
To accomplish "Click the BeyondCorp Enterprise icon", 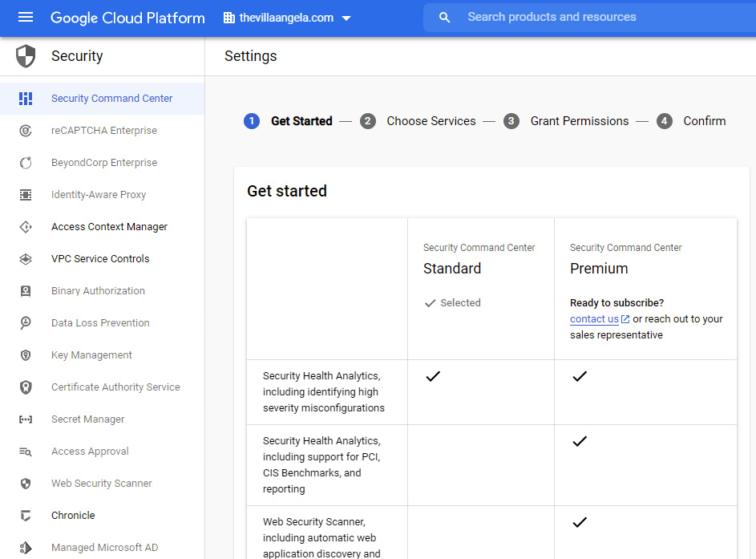I will pyautogui.click(x=26, y=163).
